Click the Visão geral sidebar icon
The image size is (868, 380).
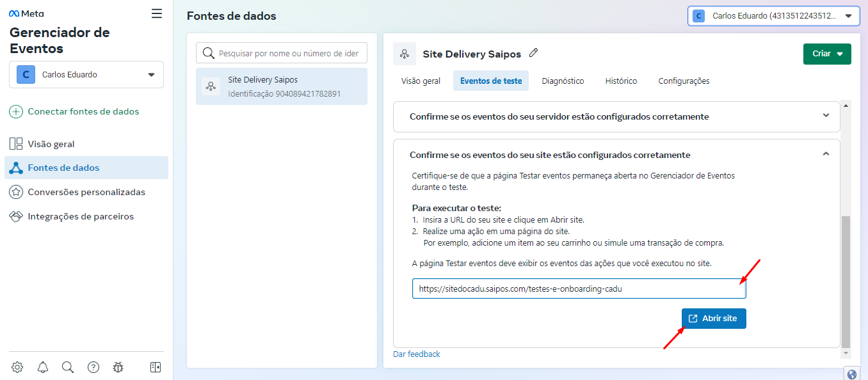(16, 144)
